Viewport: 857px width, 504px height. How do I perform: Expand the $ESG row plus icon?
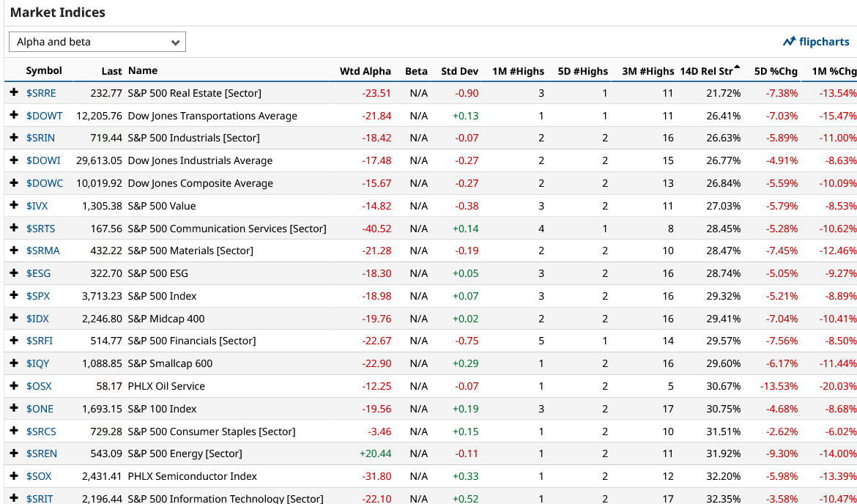click(14, 273)
